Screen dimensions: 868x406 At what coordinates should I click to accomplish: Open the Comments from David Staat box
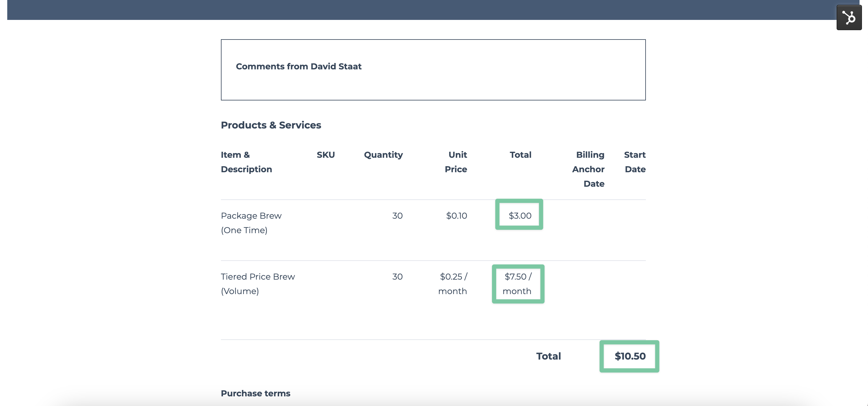point(433,70)
